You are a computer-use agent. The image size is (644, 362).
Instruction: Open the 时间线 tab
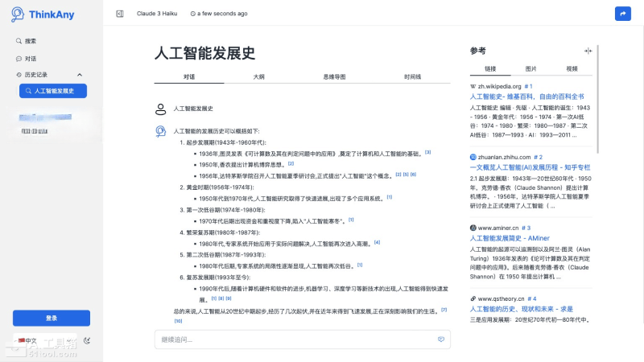point(412,76)
